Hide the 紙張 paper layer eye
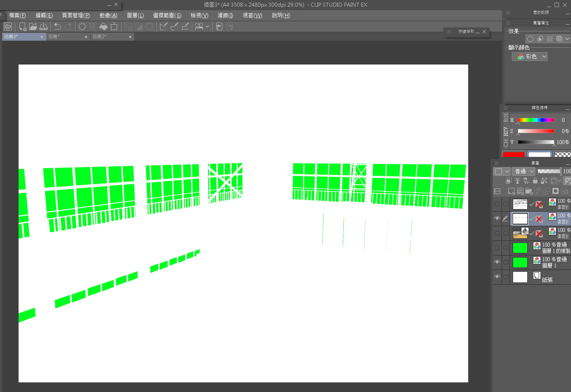This screenshot has height=392, width=571. coord(497,277)
